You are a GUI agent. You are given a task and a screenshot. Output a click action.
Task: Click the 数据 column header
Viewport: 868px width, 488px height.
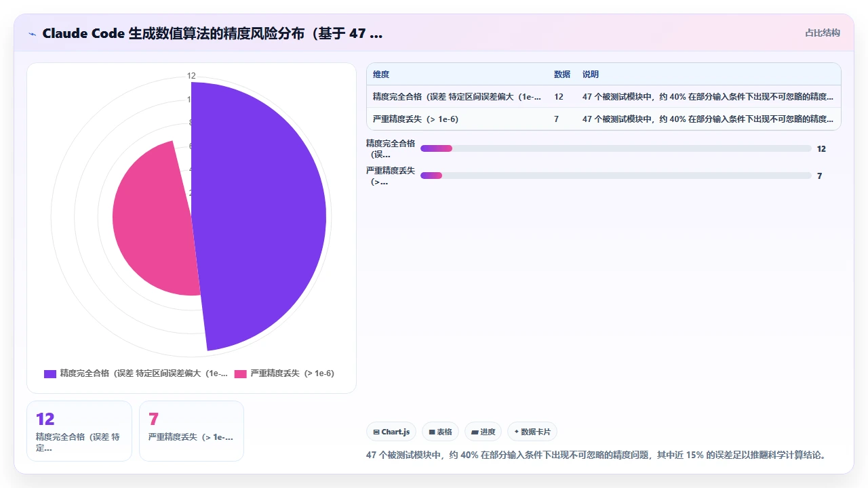562,75
